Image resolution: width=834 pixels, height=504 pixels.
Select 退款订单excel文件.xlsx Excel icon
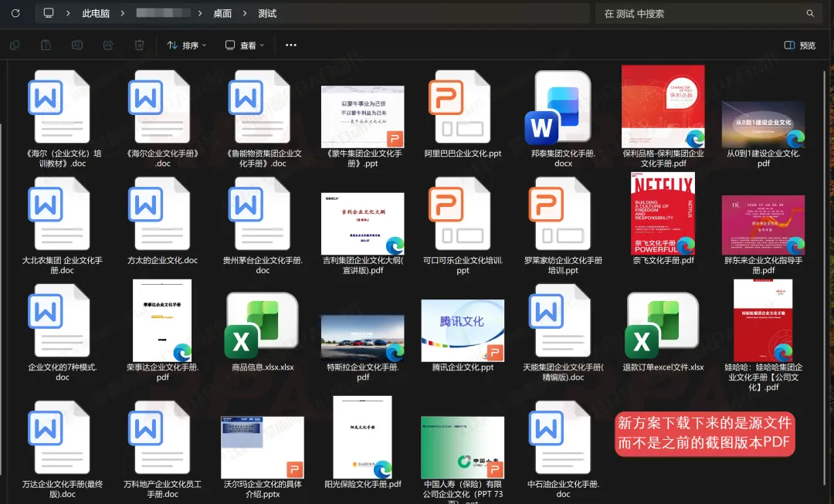[x=662, y=326]
